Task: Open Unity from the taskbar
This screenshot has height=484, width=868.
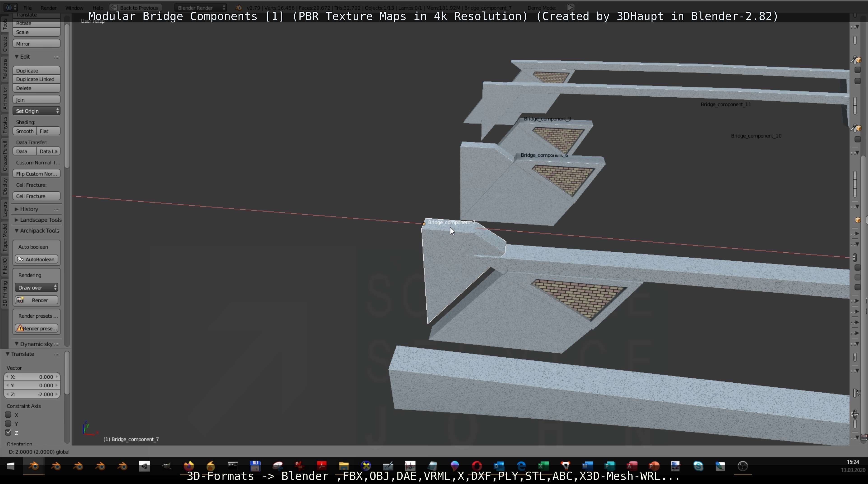Action: coord(145,466)
